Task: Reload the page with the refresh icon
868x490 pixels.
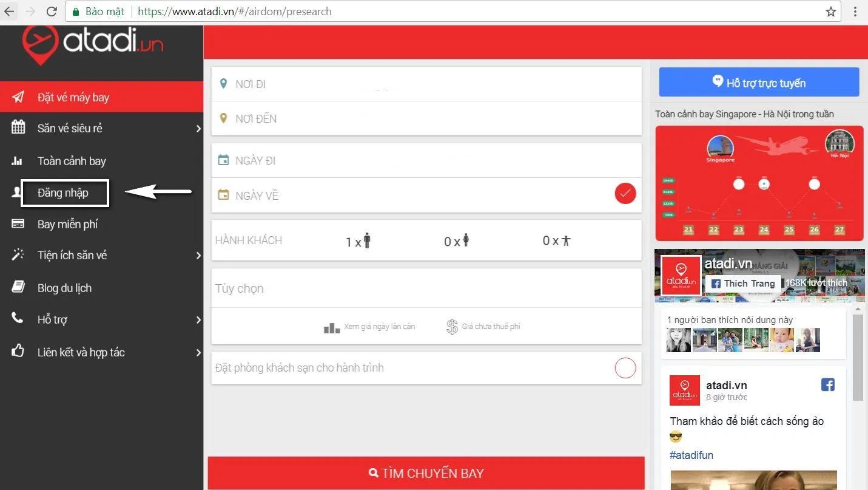Action: click(x=52, y=12)
